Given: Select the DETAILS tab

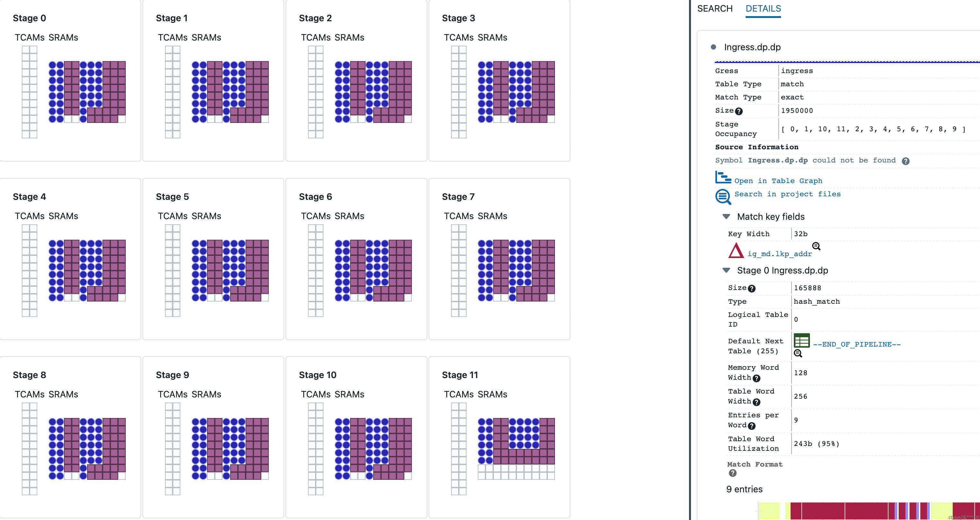Looking at the screenshot, I should [x=763, y=8].
